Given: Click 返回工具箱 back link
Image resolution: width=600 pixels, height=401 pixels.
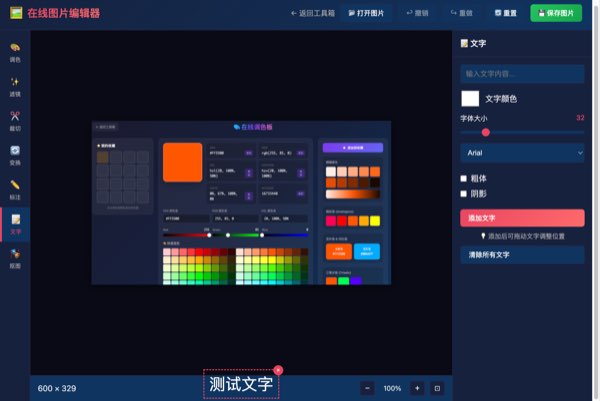Looking at the screenshot, I should tap(313, 13).
